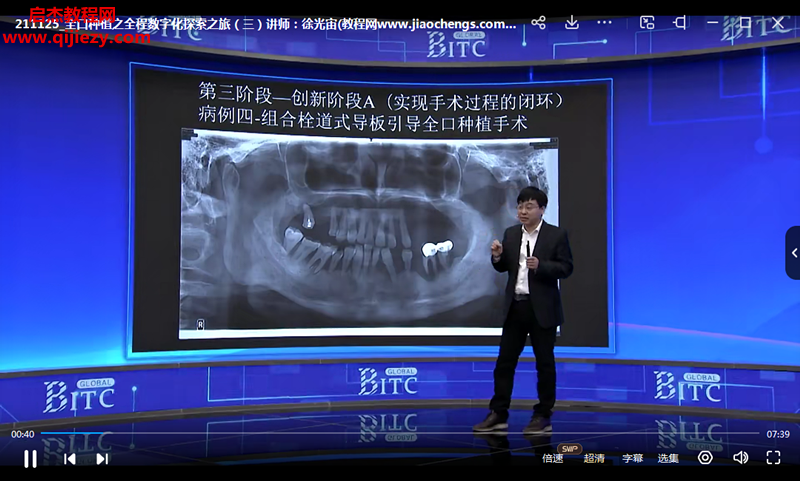Download the video file
Image resolution: width=800 pixels, height=481 pixels.
click(572, 22)
